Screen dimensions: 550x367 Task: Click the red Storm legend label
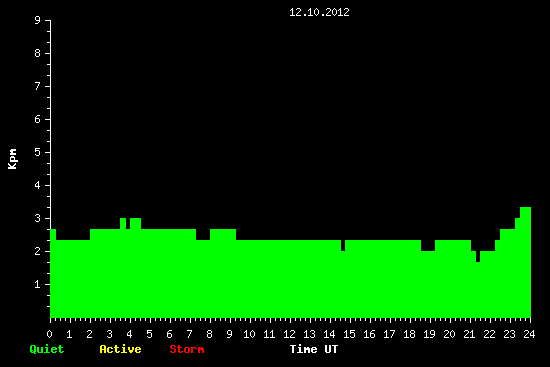coord(187,349)
